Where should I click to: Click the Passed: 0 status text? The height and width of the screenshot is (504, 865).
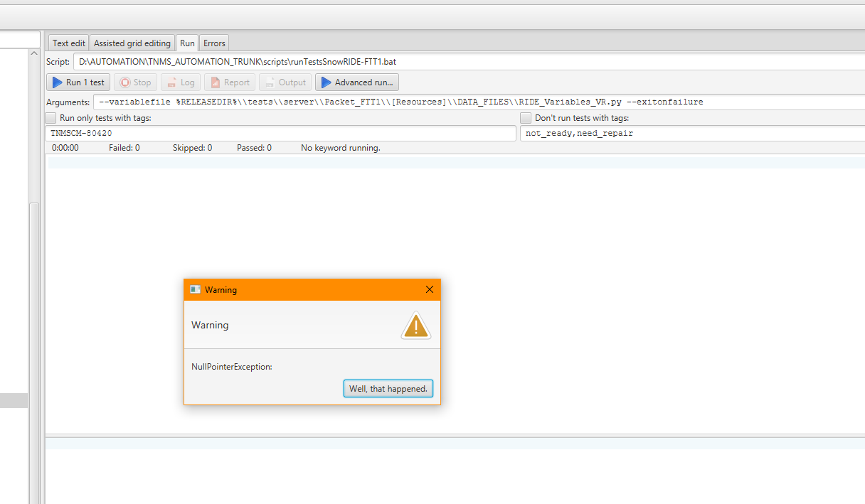click(254, 148)
